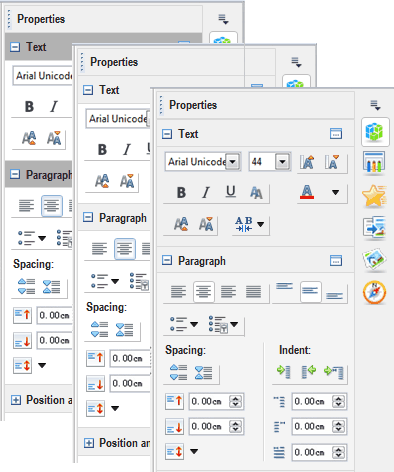394x472 pixels.
Task: Center align paragraph in middle panel
Action: pyautogui.click(x=125, y=249)
